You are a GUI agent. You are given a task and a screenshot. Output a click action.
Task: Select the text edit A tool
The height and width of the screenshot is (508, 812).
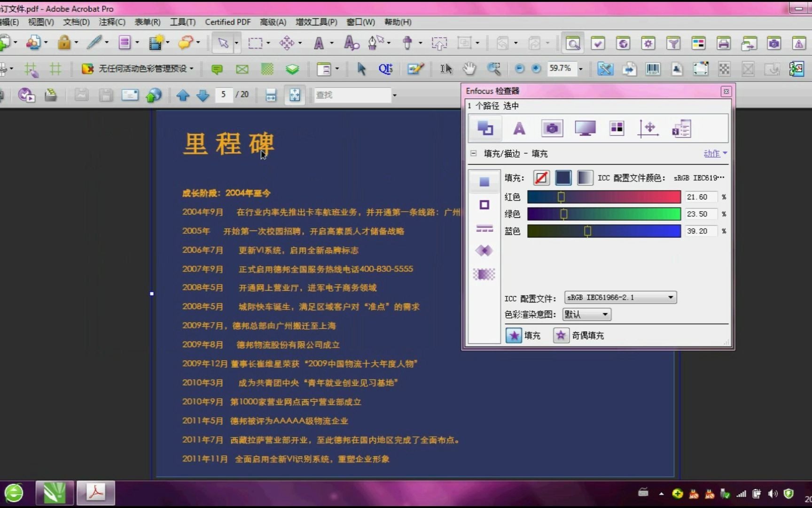tap(319, 43)
